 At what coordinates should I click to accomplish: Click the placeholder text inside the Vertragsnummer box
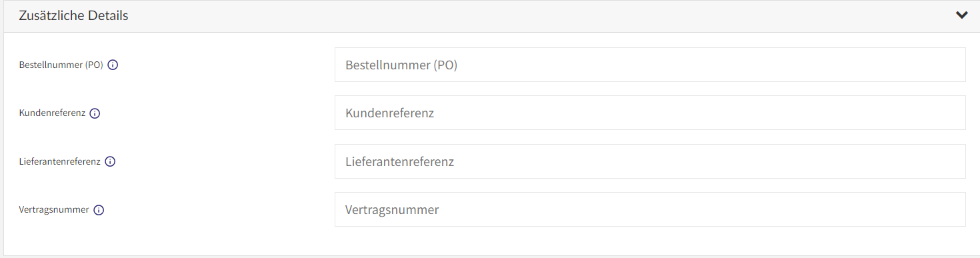[x=392, y=210]
